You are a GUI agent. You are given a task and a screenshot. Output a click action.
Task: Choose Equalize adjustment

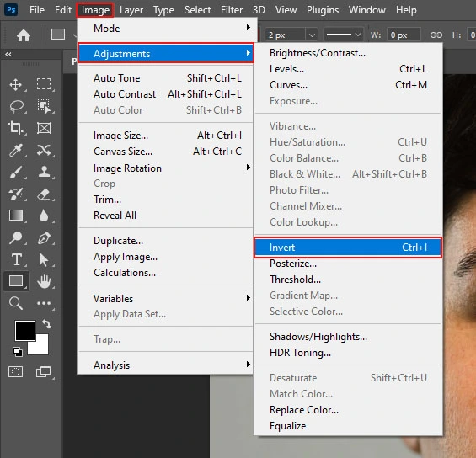tap(348, 426)
